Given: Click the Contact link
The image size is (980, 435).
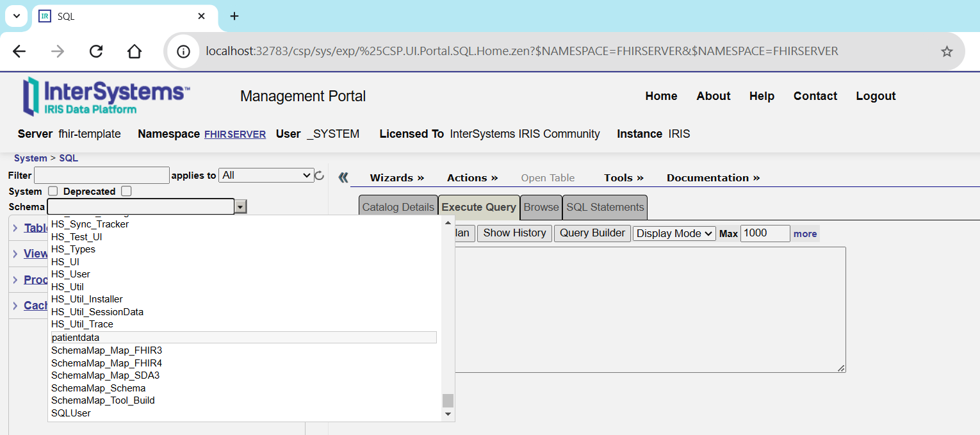Looking at the screenshot, I should [815, 96].
